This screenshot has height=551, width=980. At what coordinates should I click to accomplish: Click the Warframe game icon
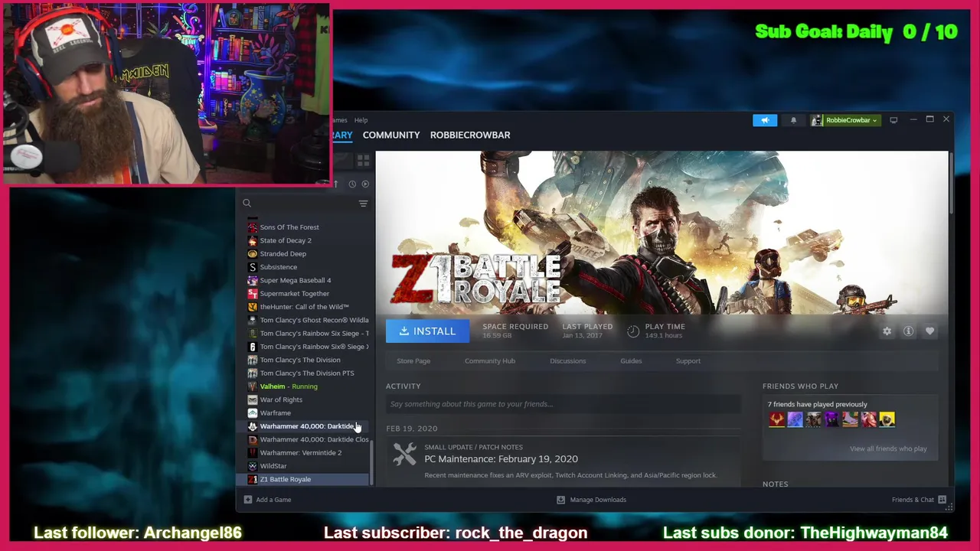click(253, 413)
